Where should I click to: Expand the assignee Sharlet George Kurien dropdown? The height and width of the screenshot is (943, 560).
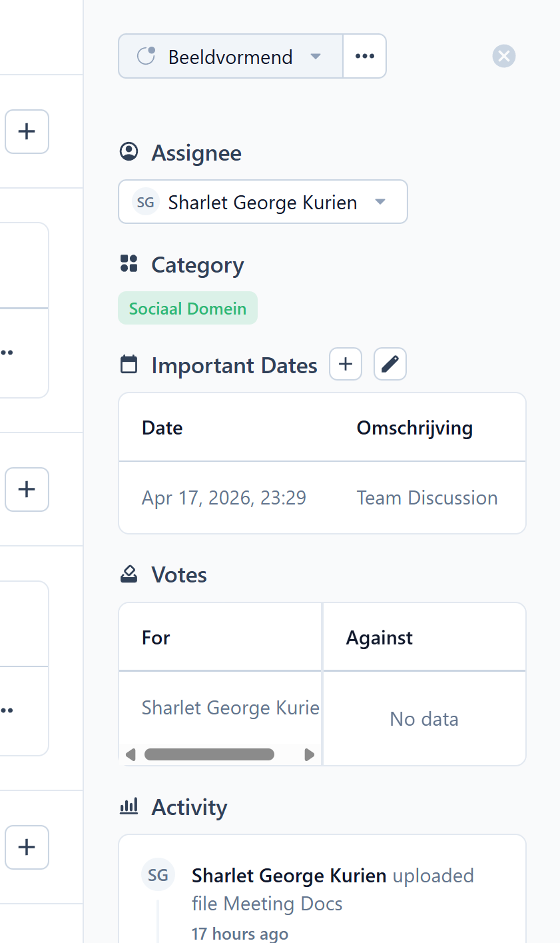point(263,201)
